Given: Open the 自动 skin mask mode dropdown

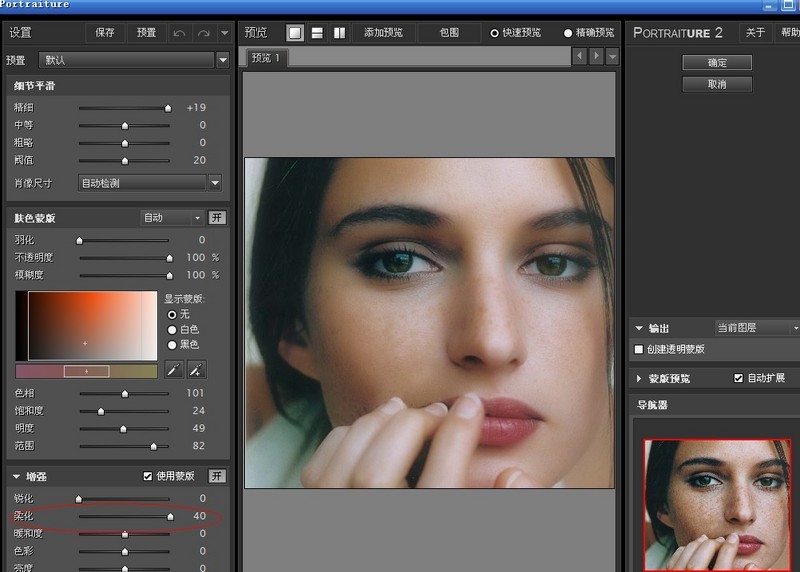Looking at the screenshot, I should [x=172, y=218].
